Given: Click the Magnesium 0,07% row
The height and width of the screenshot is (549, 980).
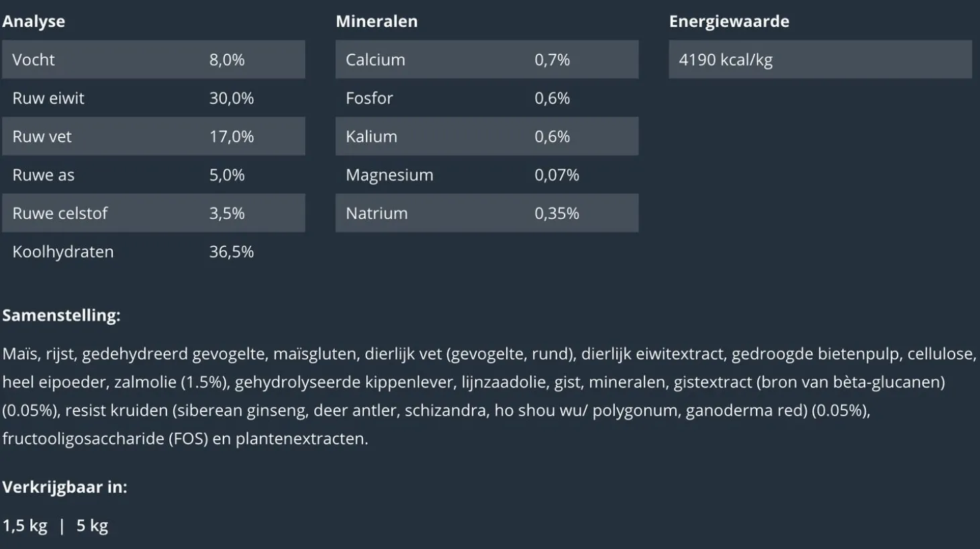Looking at the screenshot, I should [487, 175].
